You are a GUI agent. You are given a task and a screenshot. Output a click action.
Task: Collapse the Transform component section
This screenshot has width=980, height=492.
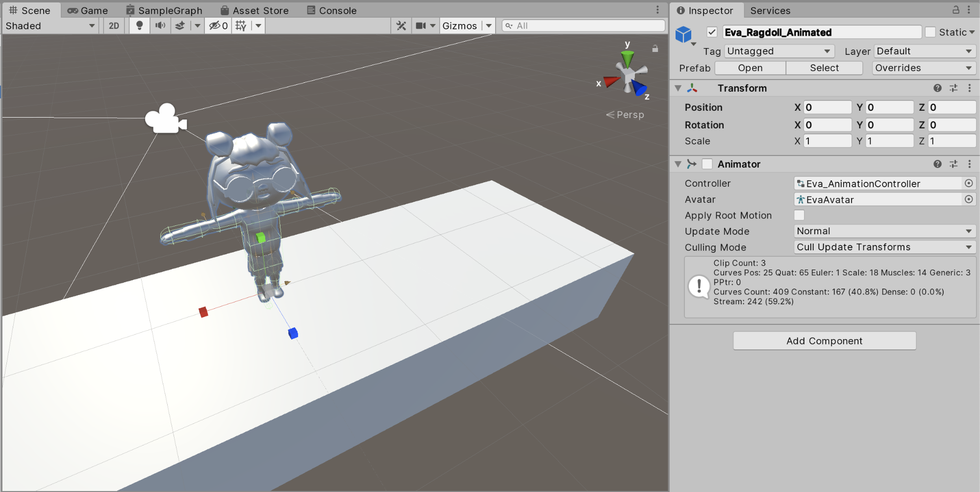point(678,88)
